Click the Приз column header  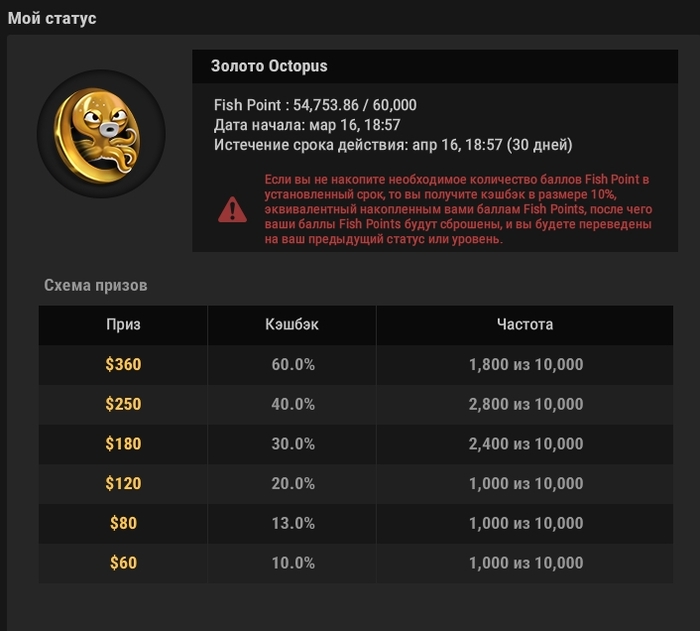pyautogui.click(x=123, y=325)
